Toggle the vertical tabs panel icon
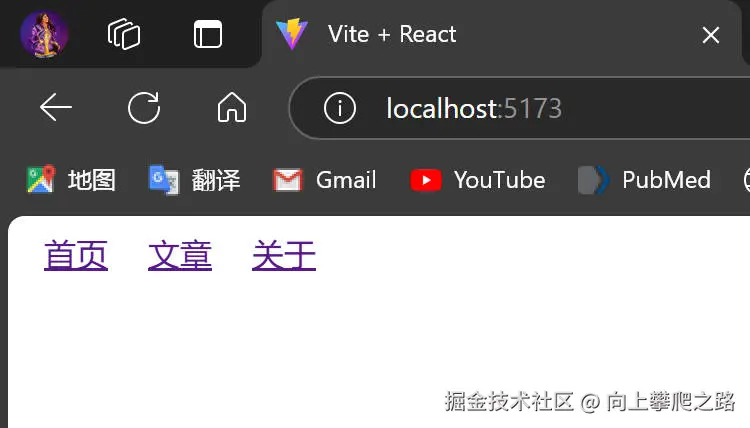This screenshot has width=750, height=428. (208, 34)
